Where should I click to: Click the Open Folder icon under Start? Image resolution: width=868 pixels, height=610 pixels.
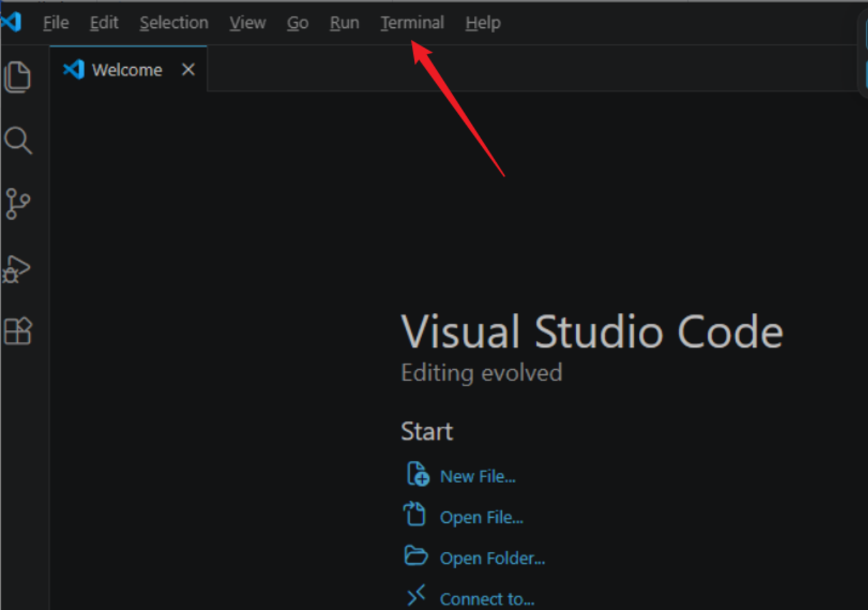point(415,556)
